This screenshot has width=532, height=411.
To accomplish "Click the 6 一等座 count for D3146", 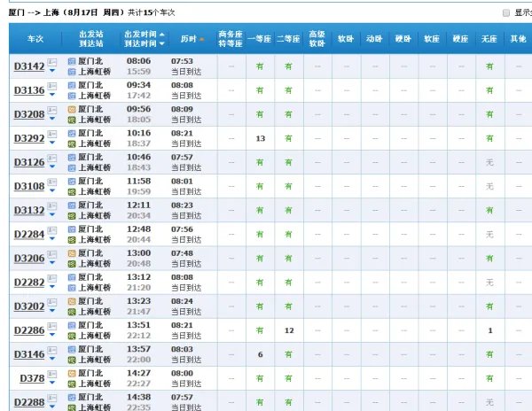I will coord(260,355).
